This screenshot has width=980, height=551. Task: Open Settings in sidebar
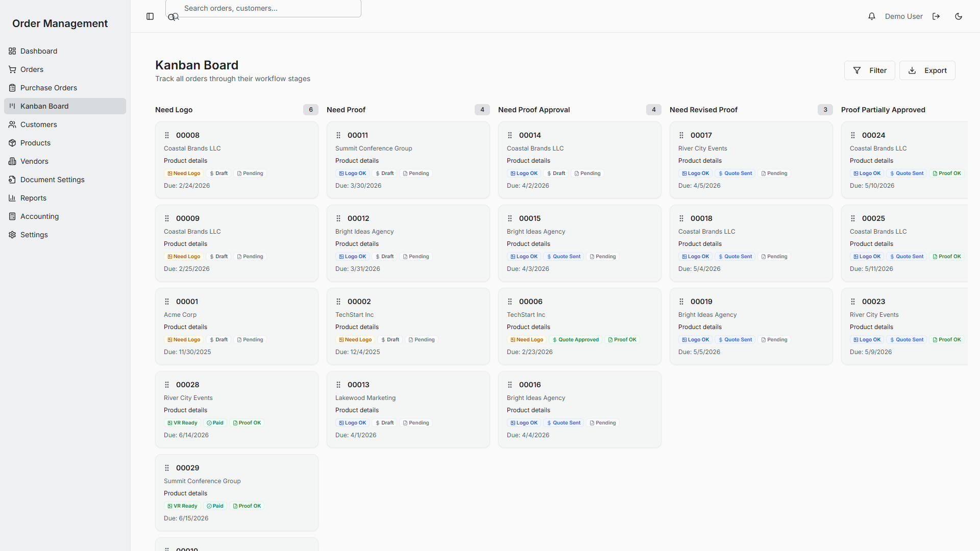click(65, 235)
